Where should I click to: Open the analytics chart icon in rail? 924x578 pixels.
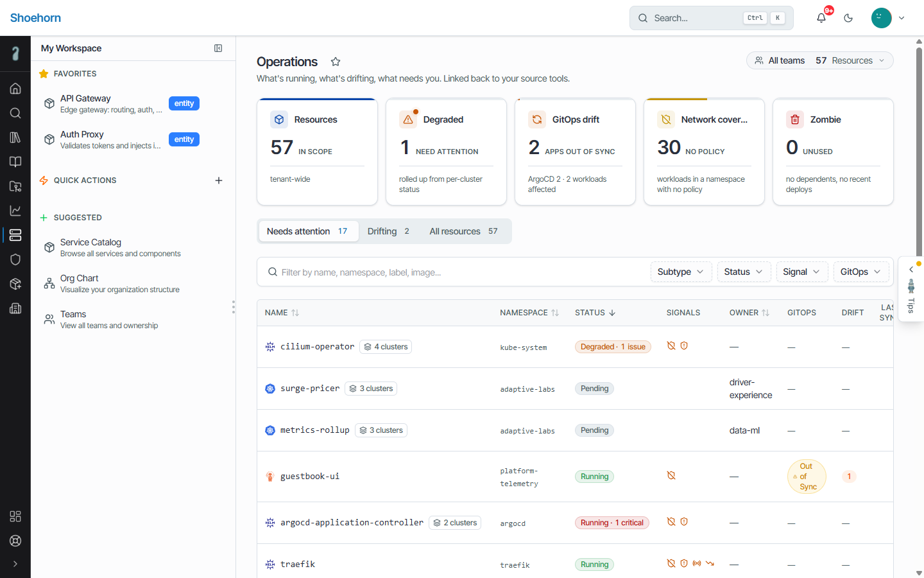pos(15,211)
